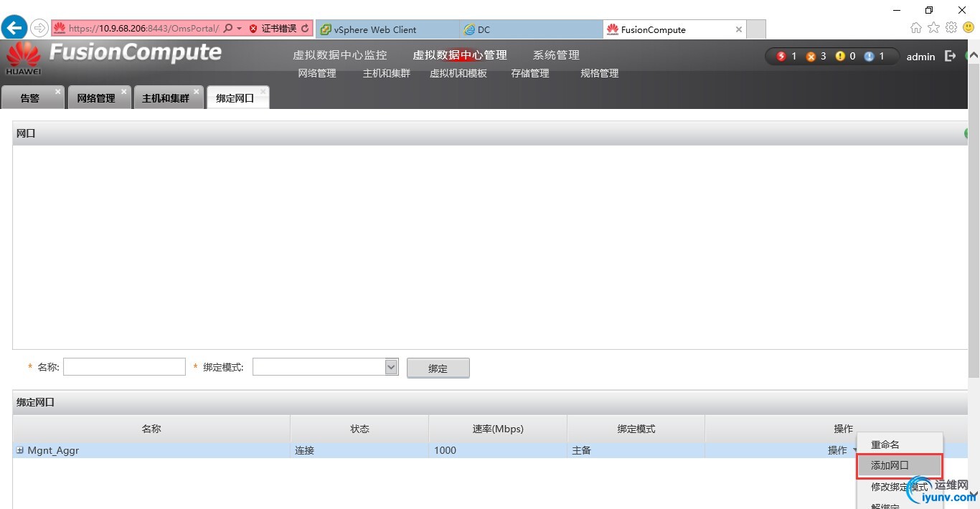Open 系统管理 main menu
980x509 pixels.
[x=556, y=55]
